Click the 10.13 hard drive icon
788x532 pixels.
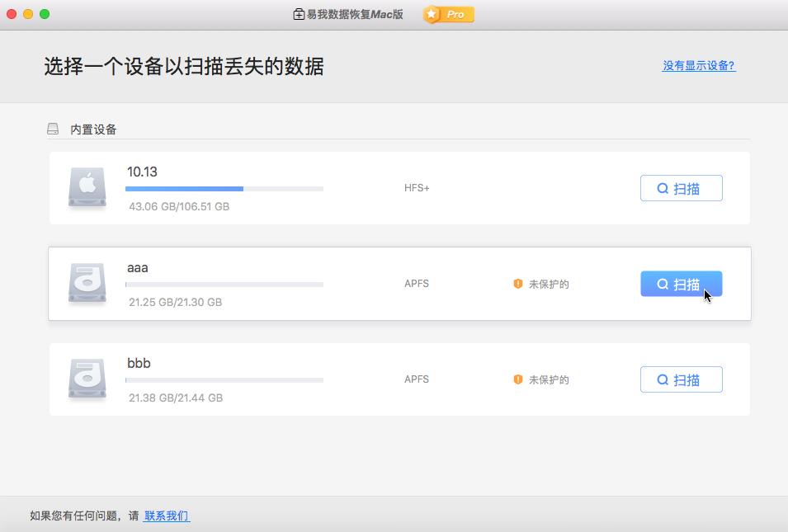(86, 187)
